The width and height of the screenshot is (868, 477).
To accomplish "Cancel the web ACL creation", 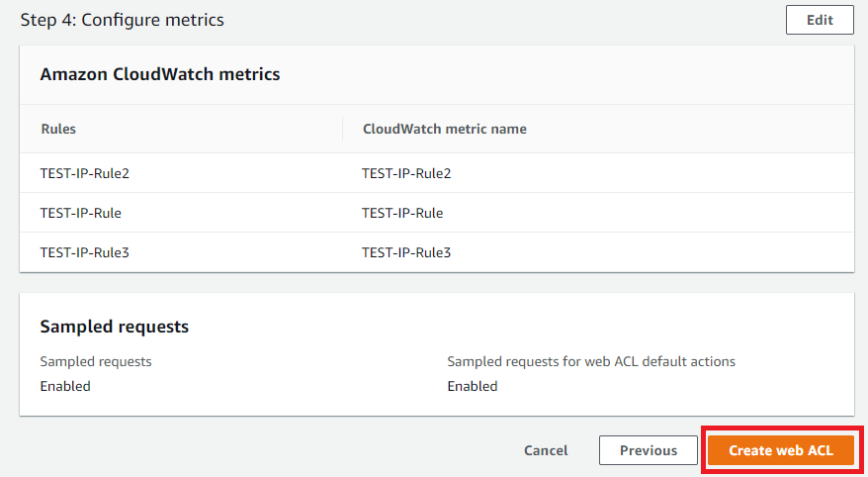I will coord(546,450).
